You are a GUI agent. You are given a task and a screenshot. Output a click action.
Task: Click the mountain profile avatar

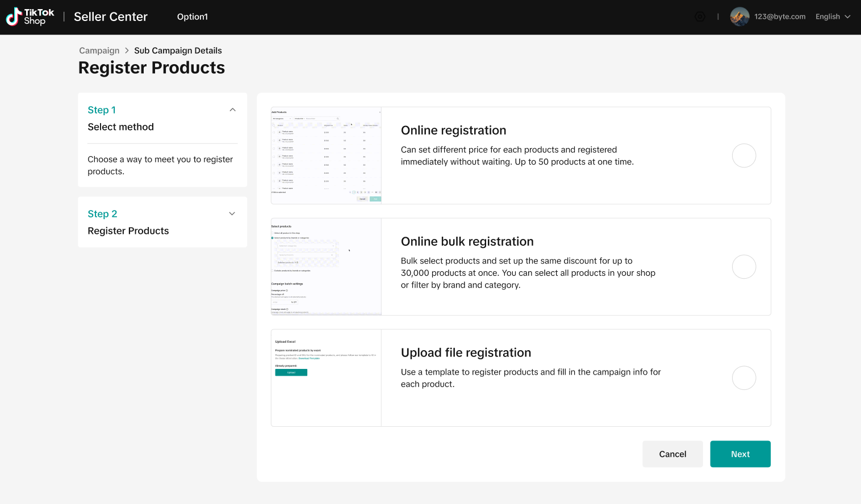click(x=739, y=17)
